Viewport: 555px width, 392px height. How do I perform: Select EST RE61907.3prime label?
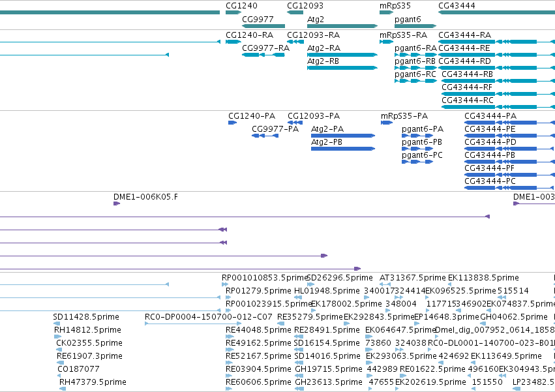click(89, 357)
